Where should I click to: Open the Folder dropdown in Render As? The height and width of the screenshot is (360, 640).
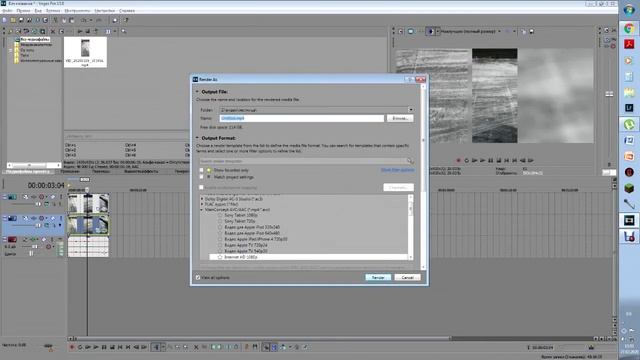click(x=410, y=110)
